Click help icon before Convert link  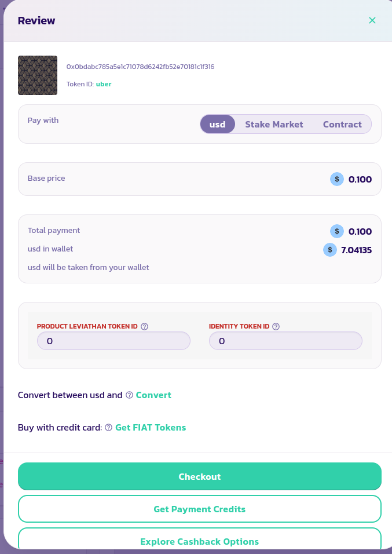129,395
